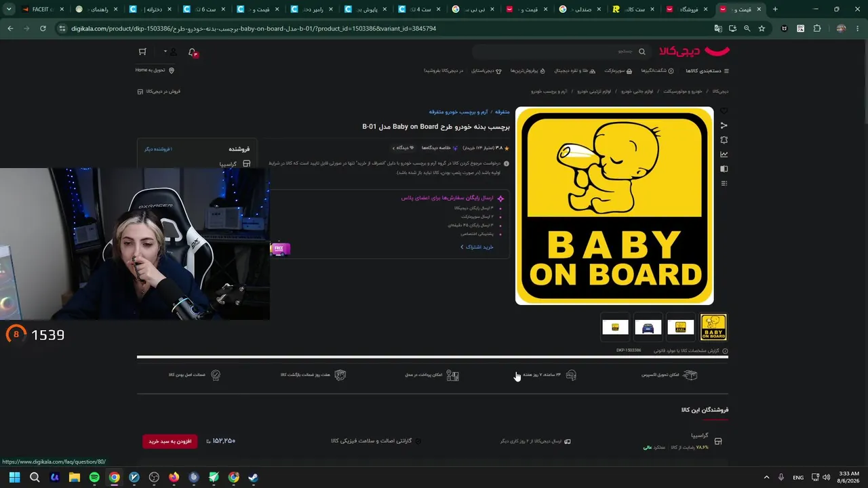Open the price history chart icon
The width and height of the screenshot is (868, 488).
click(x=724, y=155)
